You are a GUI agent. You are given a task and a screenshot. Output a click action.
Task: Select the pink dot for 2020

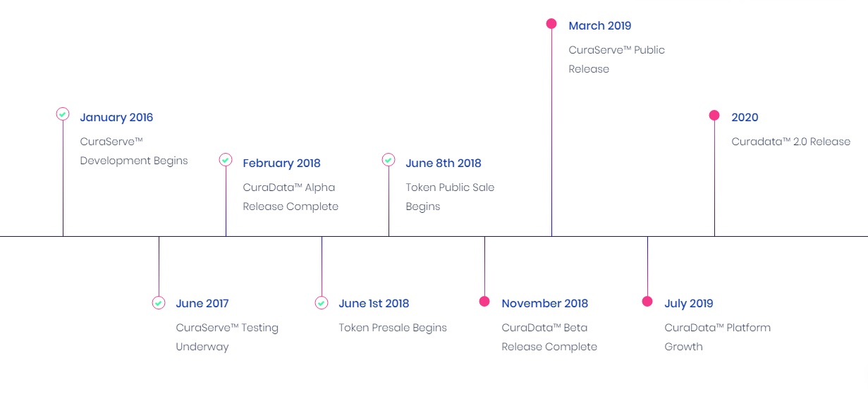click(714, 115)
